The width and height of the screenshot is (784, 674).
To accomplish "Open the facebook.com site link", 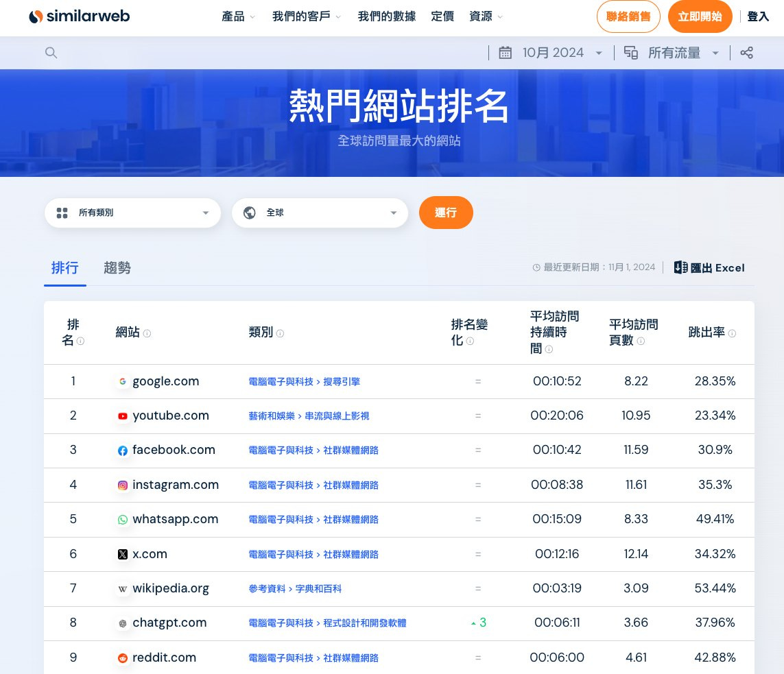I will [x=174, y=450].
